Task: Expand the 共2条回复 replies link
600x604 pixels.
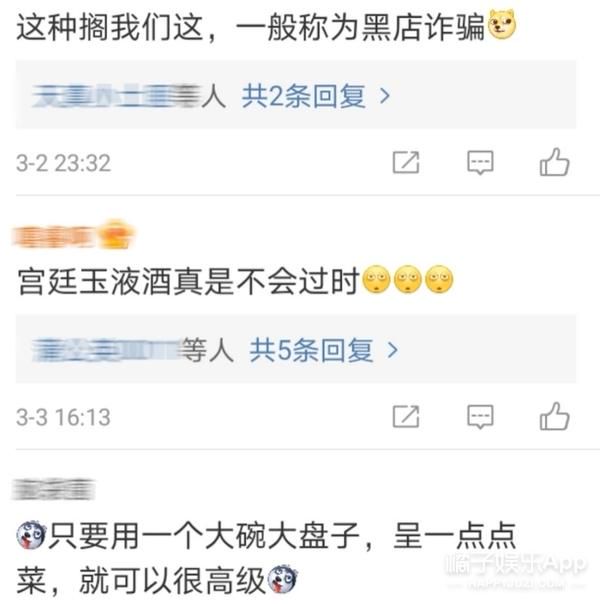Action: click(303, 96)
